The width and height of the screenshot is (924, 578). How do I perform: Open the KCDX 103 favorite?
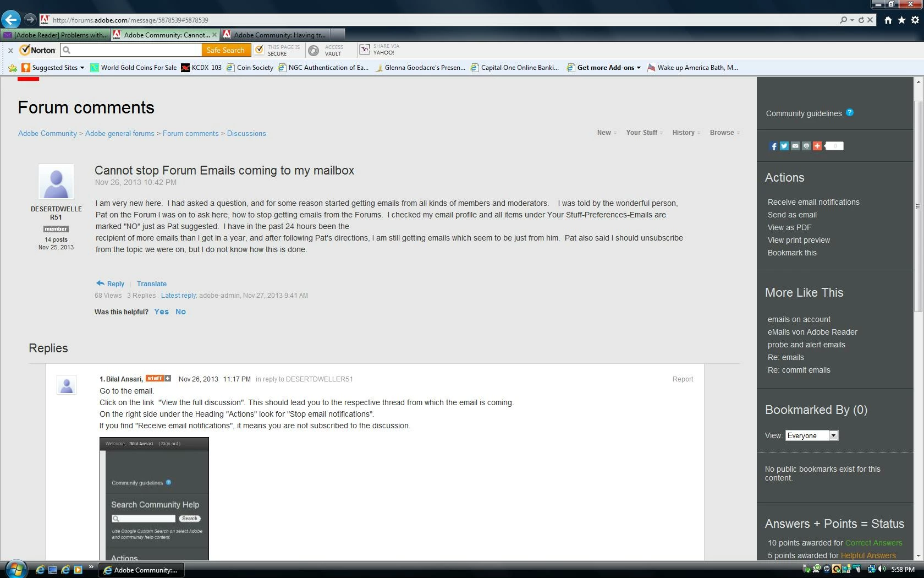[201, 68]
